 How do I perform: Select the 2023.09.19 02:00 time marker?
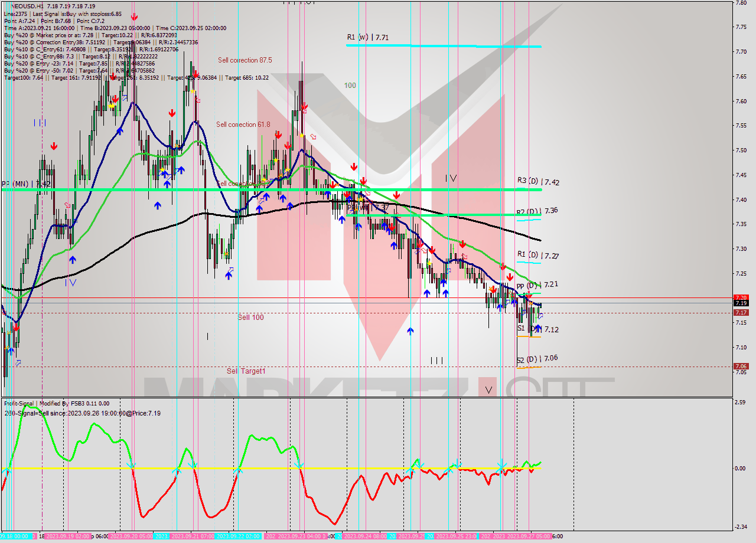67,537
